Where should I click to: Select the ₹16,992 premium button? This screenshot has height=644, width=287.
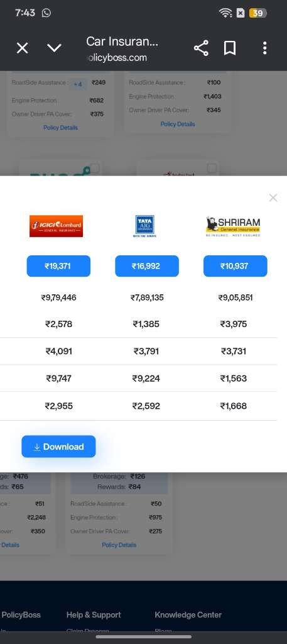coord(147,266)
